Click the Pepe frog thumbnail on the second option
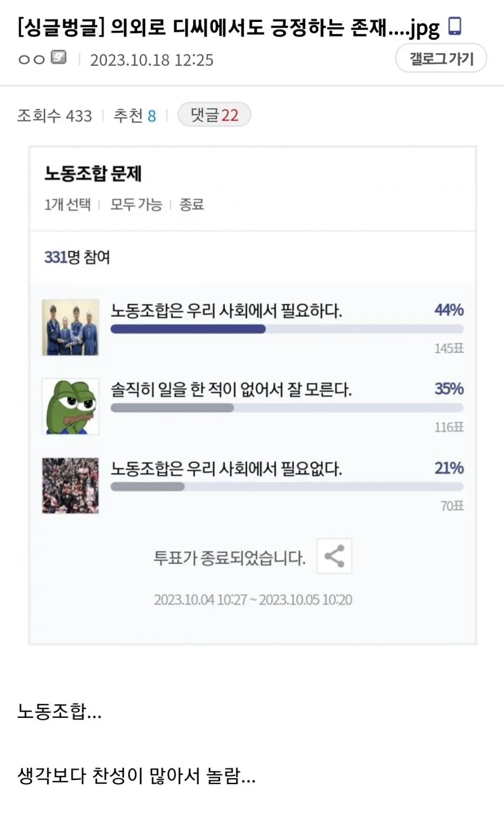 point(70,406)
